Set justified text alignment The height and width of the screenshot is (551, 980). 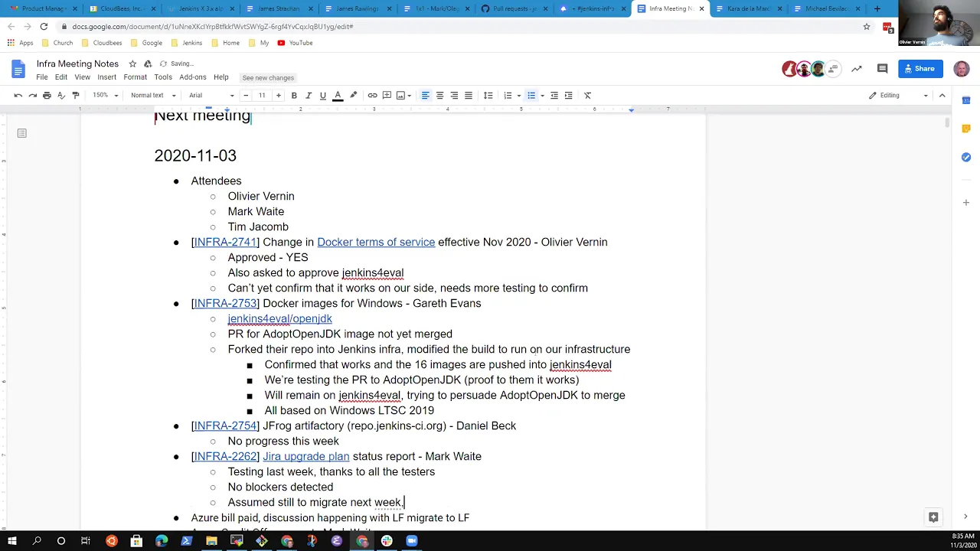(x=469, y=96)
